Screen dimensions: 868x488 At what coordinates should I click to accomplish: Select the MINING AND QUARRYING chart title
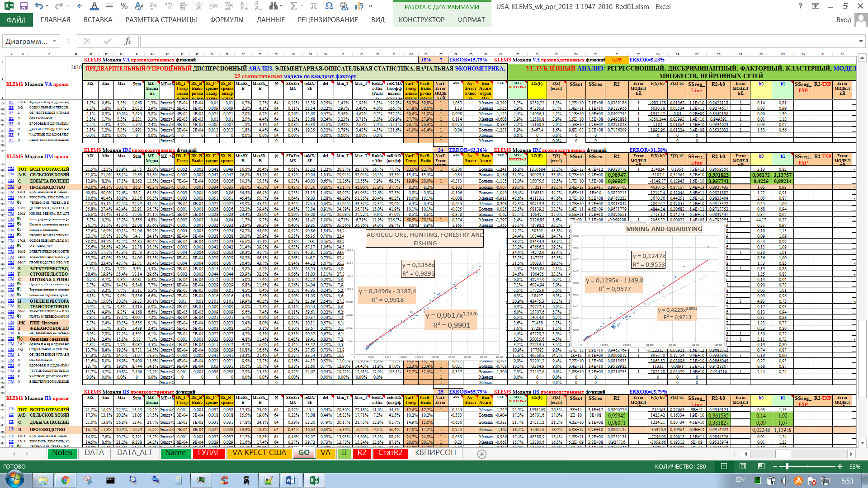point(664,229)
